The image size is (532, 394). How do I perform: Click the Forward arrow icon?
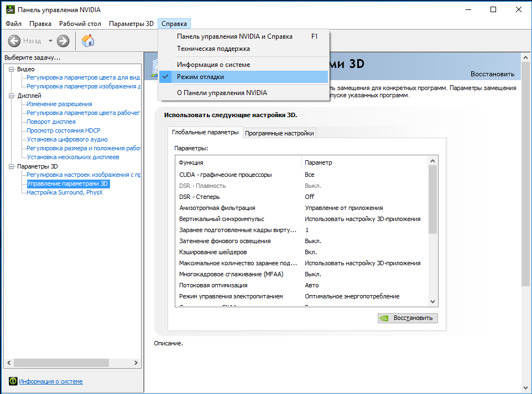click(x=63, y=41)
